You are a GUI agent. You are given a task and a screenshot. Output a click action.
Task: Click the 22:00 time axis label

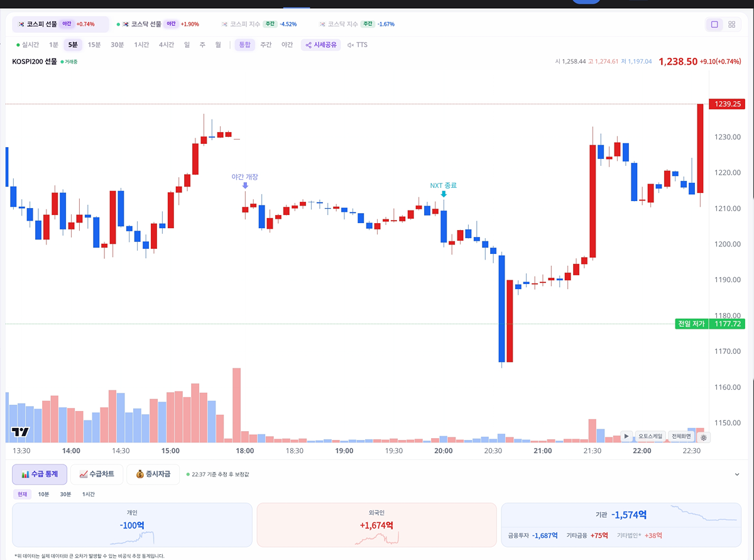click(642, 451)
